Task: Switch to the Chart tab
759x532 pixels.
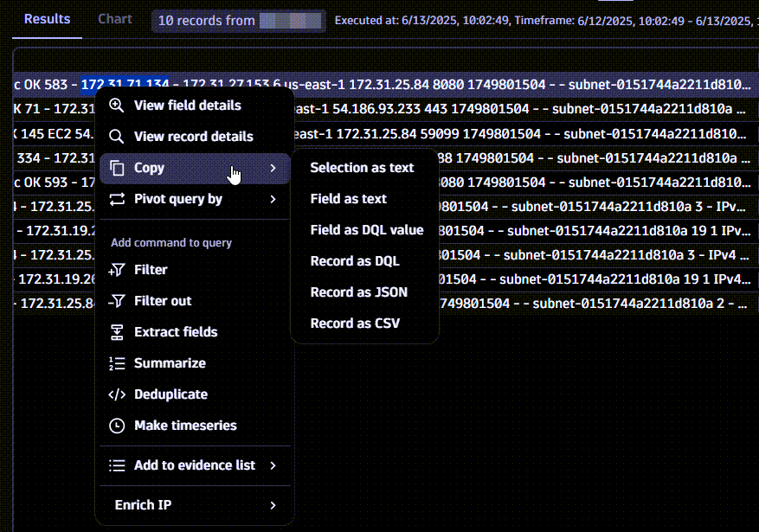Action: (115, 19)
